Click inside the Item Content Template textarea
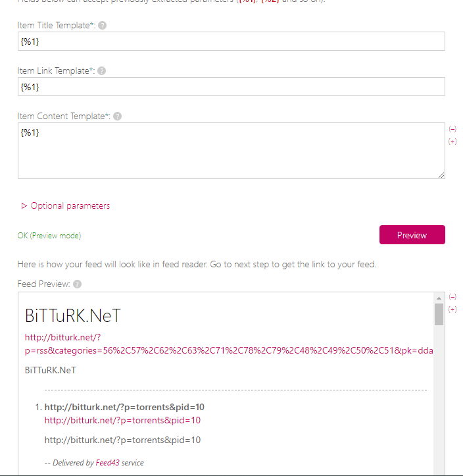The height and width of the screenshot is (476, 463). click(x=231, y=151)
